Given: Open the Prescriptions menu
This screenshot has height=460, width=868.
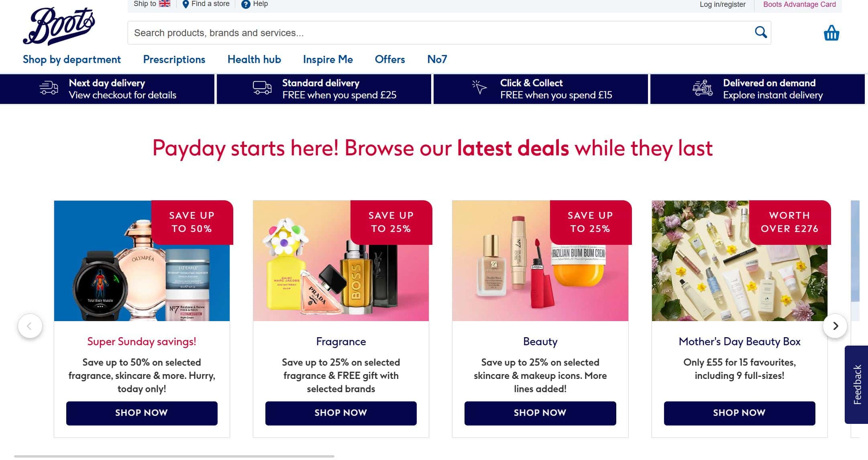Looking at the screenshot, I should pos(174,59).
